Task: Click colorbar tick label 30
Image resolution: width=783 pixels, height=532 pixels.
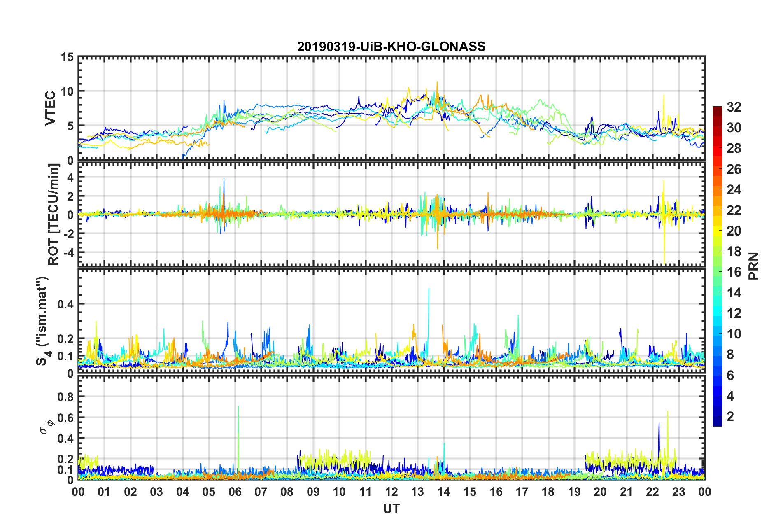Action: click(x=734, y=128)
